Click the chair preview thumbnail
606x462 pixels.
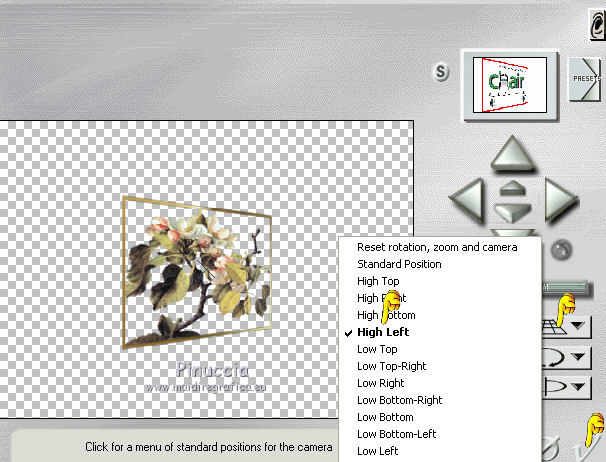click(x=510, y=85)
